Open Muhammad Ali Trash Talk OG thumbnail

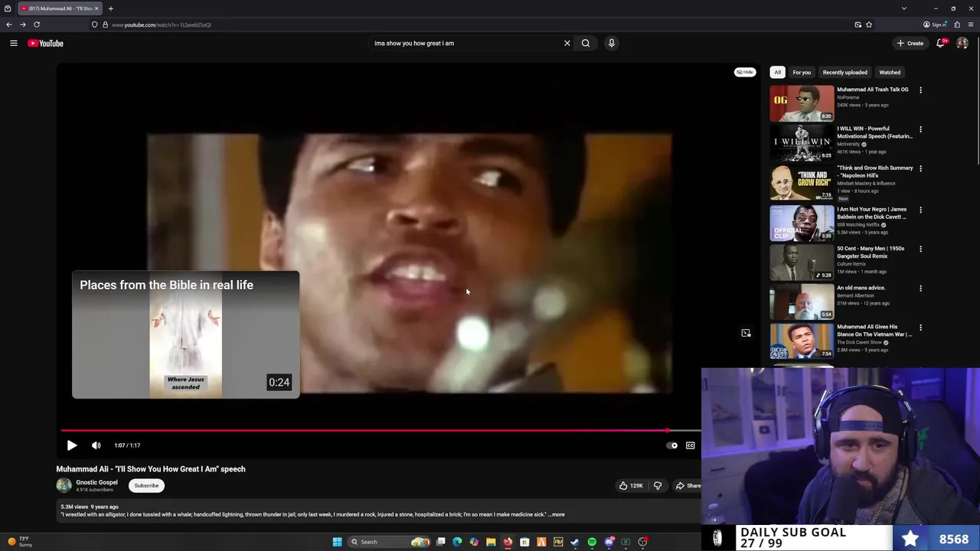802,103
